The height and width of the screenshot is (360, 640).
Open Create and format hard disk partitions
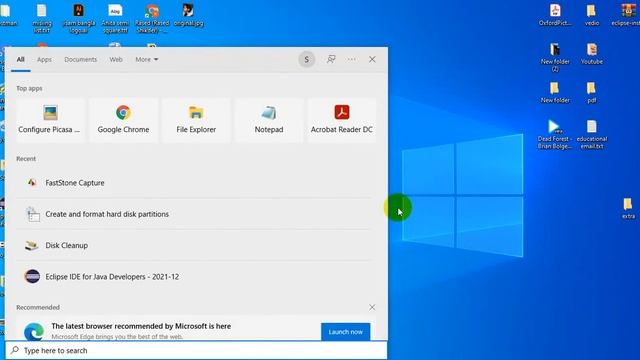[x=194, y=214]
